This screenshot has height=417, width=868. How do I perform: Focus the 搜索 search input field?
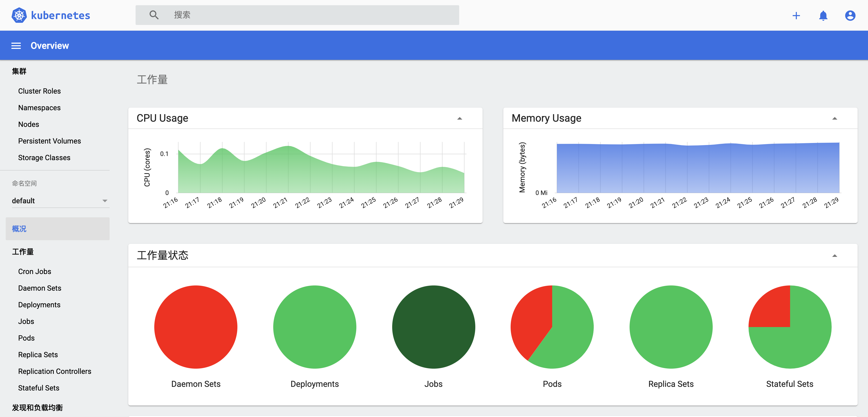tap(297, 15)
